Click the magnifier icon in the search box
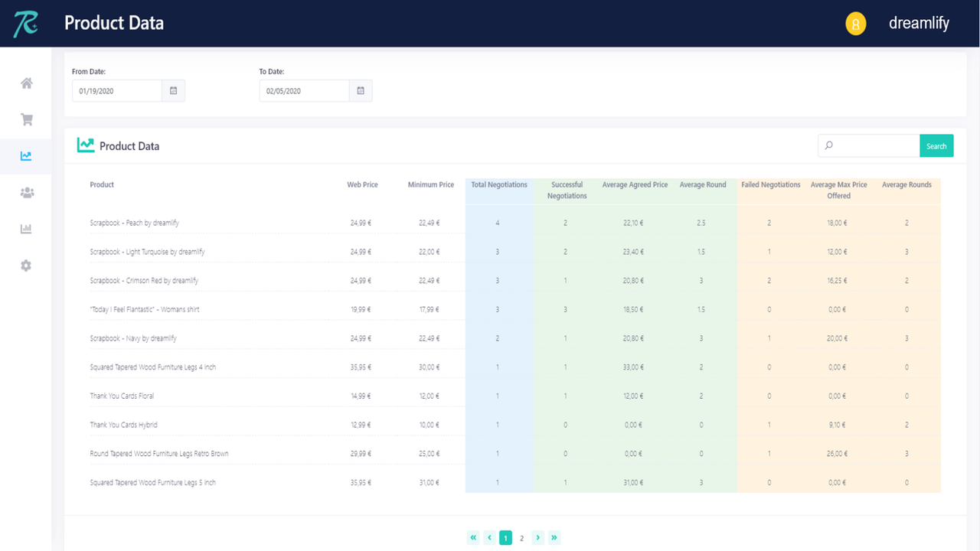 click(828, 145)
